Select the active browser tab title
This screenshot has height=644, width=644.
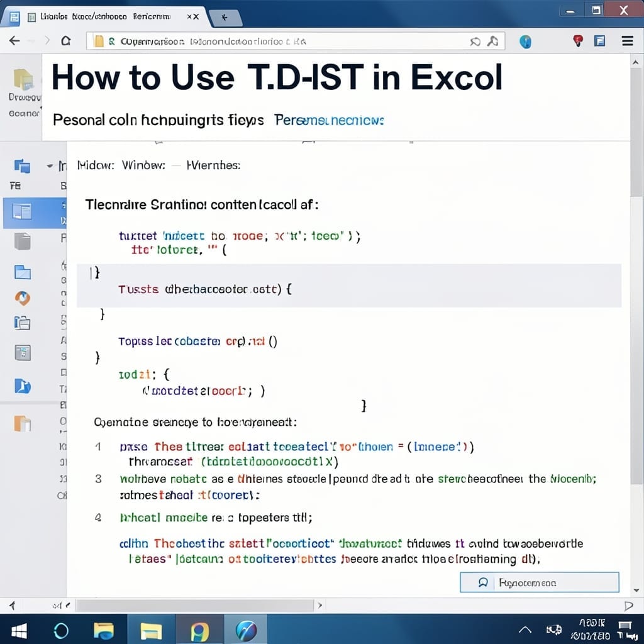click(106, 17)
